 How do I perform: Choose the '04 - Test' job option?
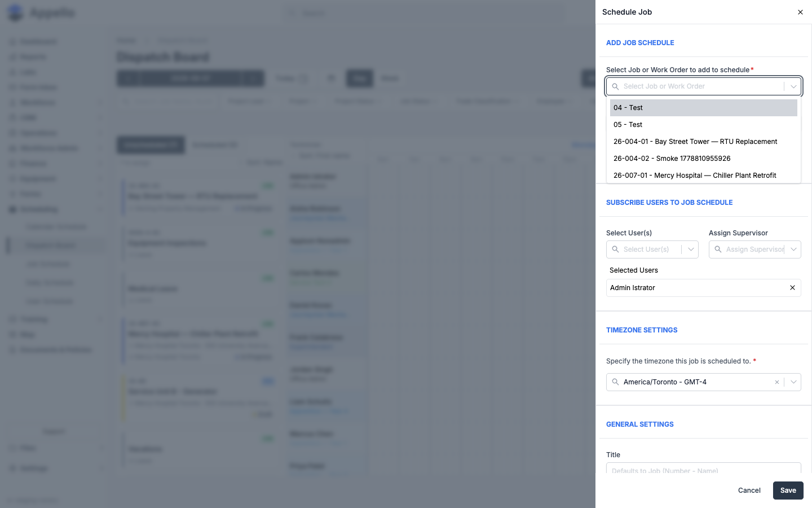click(704, 108)
